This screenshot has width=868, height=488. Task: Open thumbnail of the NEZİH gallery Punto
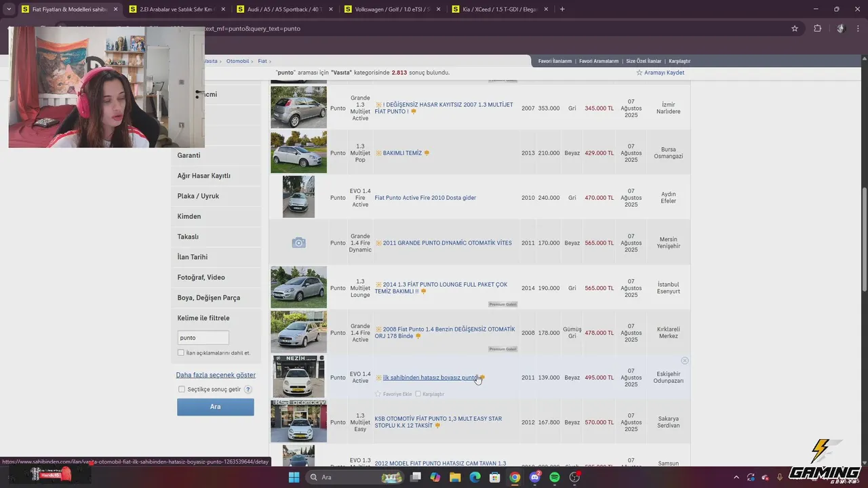point(298,377)
